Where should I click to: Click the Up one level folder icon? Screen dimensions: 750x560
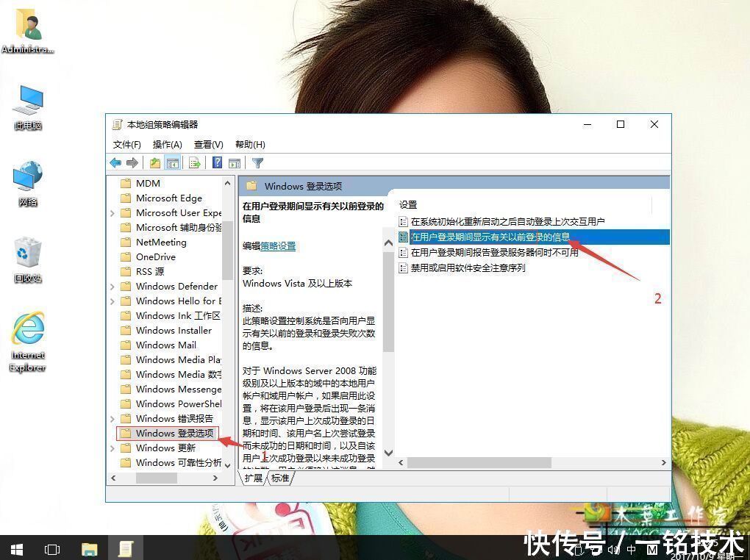coord(155,163)
